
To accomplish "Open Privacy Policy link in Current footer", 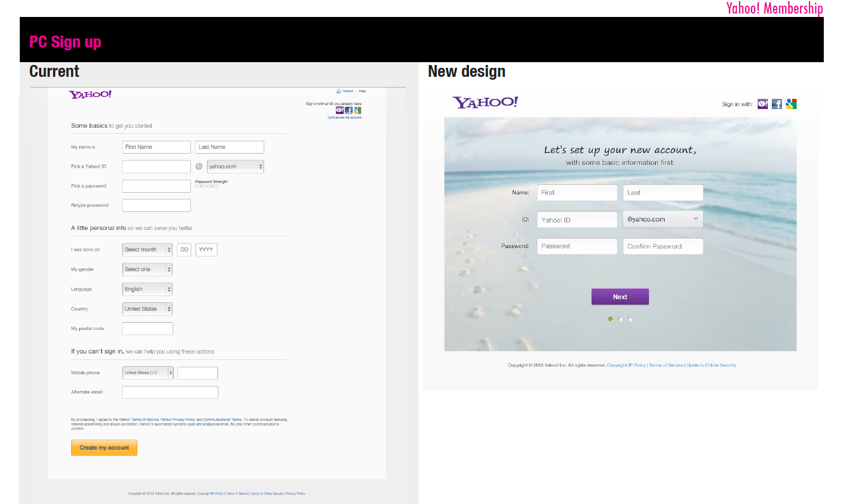I will click(x=296, y=494).
